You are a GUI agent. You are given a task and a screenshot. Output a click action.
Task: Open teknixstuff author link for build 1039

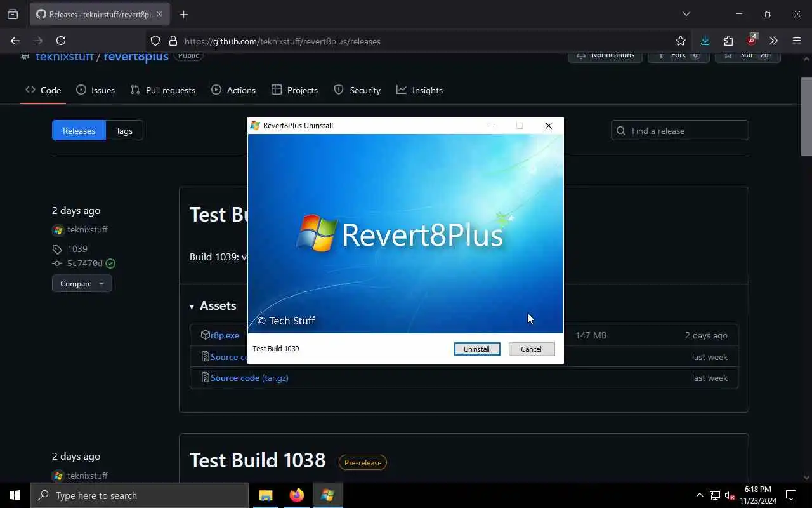88,230
